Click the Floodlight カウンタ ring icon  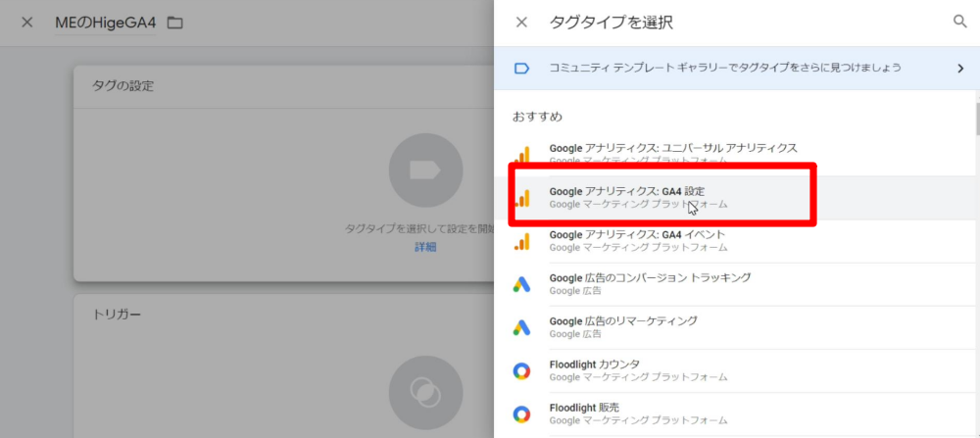pos(521,371)
